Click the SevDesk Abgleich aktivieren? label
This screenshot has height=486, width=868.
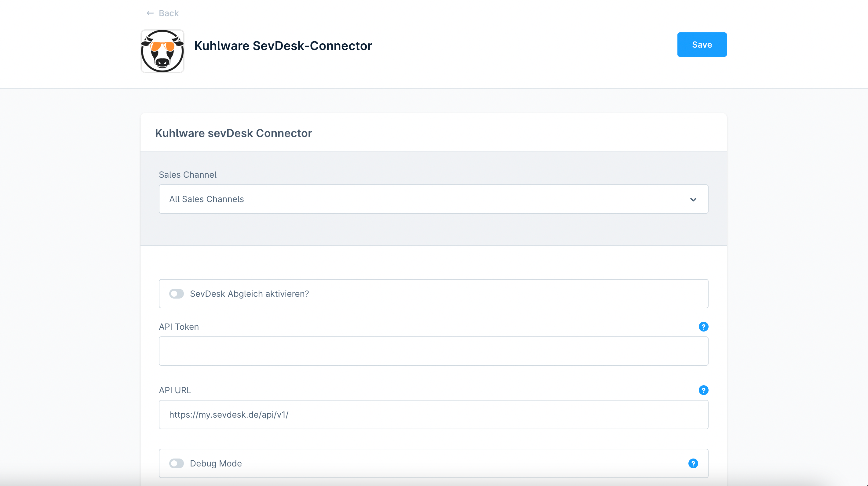pos(249,294)
